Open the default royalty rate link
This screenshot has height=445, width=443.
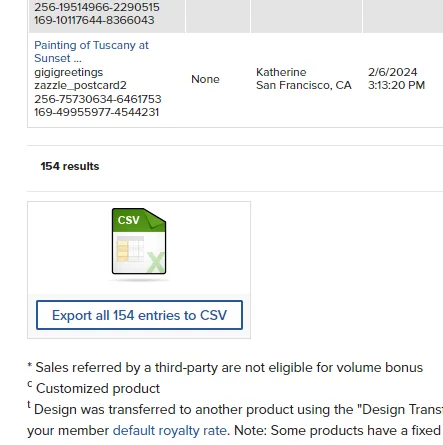pyautogui.click(x=170, y=430)
